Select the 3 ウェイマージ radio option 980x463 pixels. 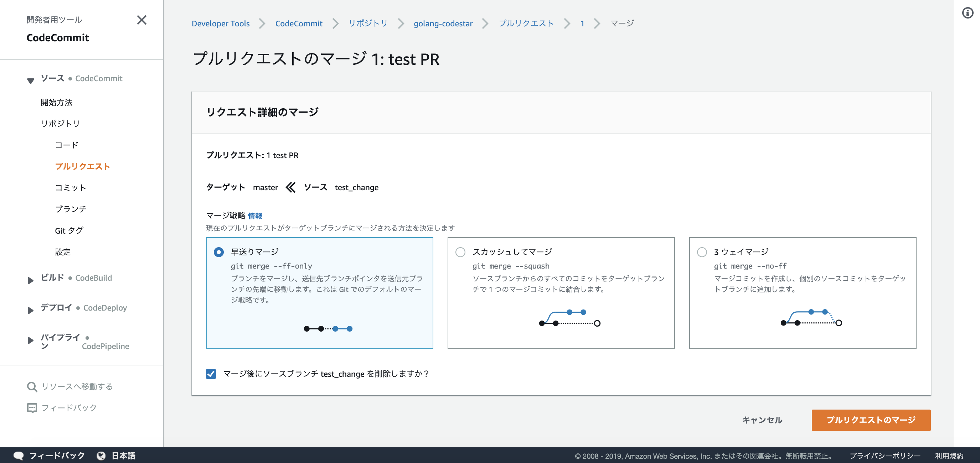pyautogui.click(x=702, y=252)
